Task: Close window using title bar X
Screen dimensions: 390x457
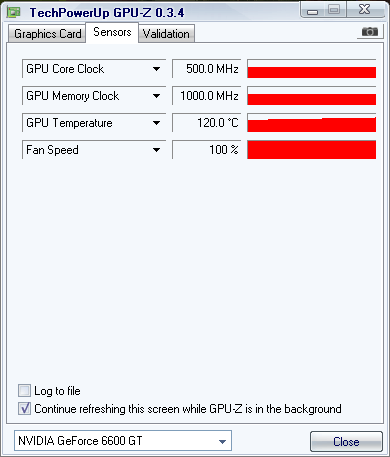Action: [x=365, y=9]
